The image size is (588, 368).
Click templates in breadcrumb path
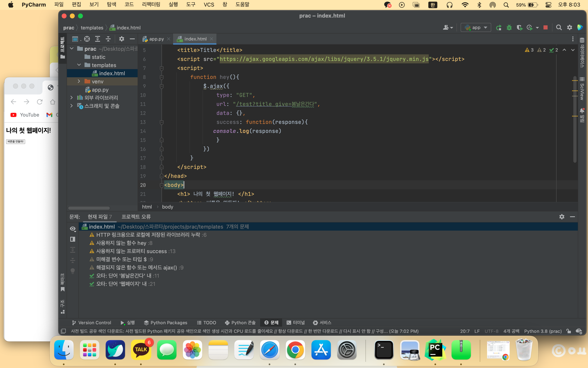(92, 28)
